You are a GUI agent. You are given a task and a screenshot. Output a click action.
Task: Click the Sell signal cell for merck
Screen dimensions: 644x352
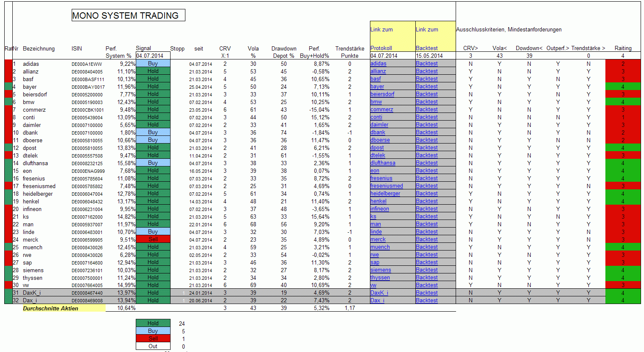153,239
